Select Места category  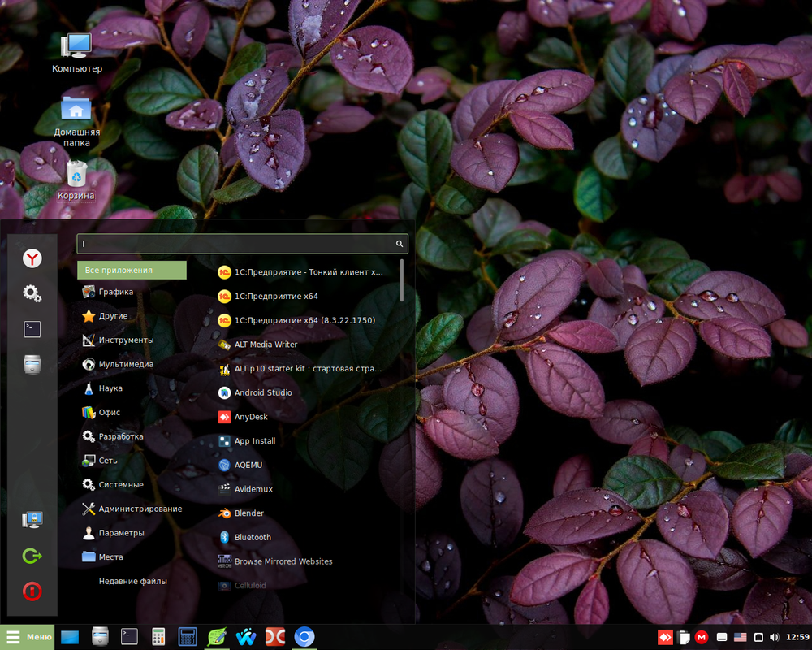132,557
